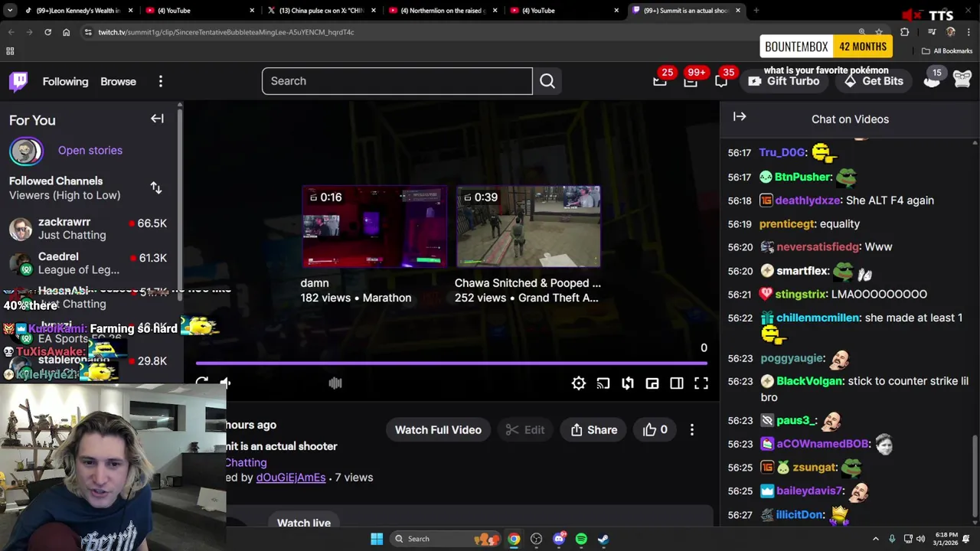The image size is (980, 551).
Task: Click the player control with swap arrows
Action: (x=628, y=383)
